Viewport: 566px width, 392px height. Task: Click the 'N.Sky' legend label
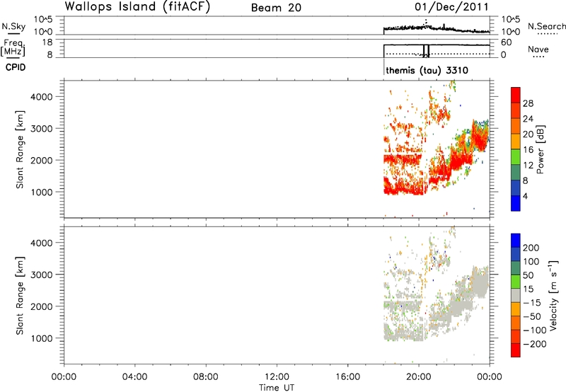point(13,26)
